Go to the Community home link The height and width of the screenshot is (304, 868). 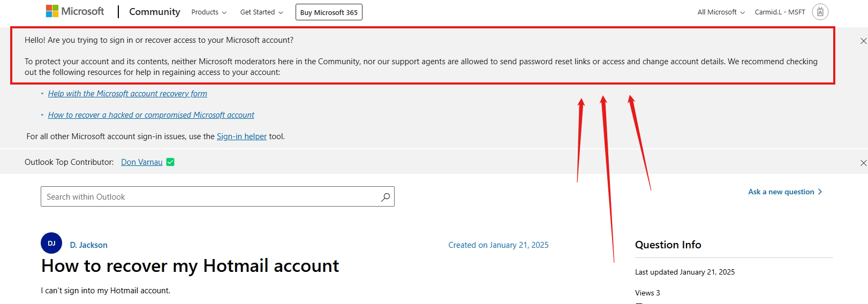(x=154, y=12)
